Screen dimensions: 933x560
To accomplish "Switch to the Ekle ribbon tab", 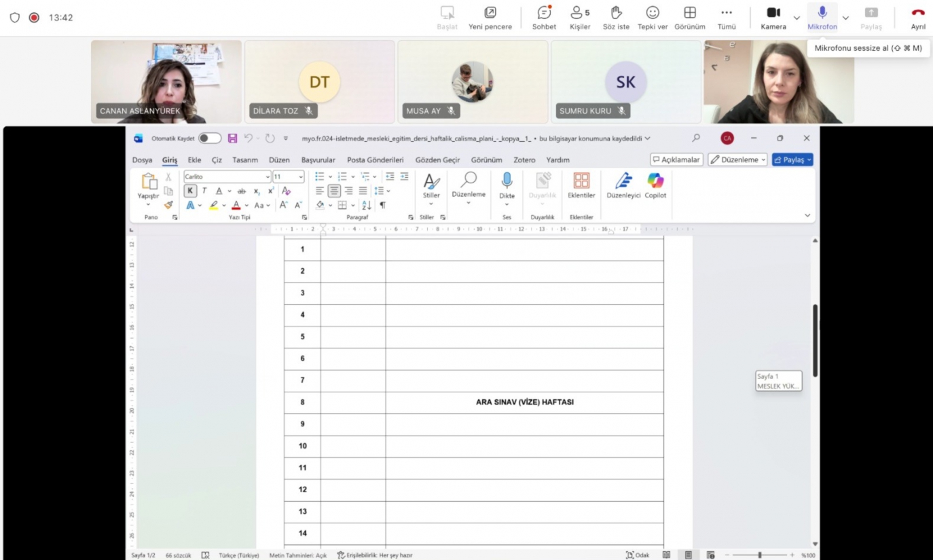I will 194,160.
